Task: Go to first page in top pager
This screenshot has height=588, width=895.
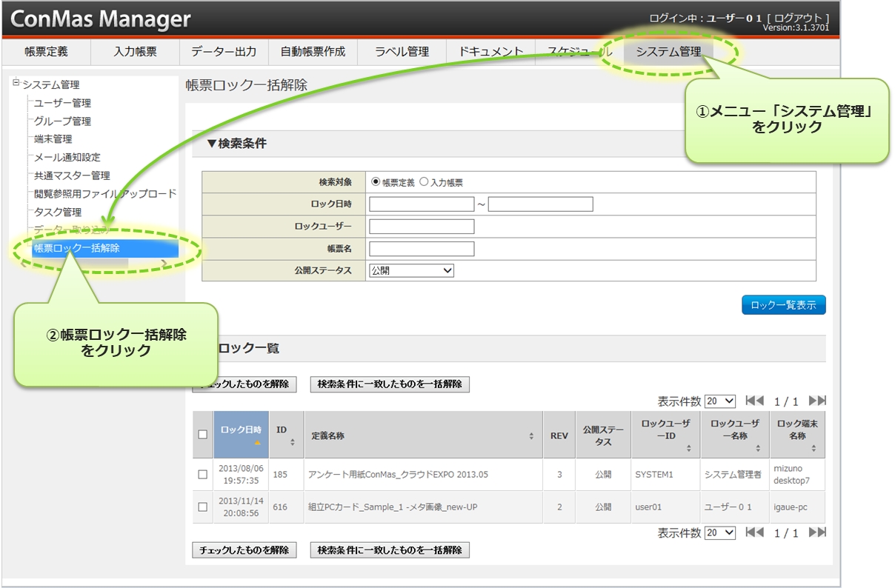Action: point(754,401)
